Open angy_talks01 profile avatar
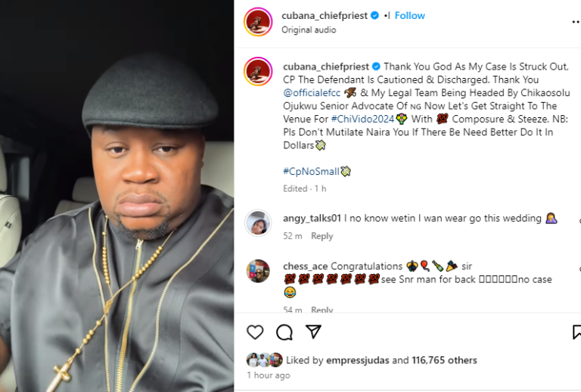Screen dimensions: 581x392 coord(258,223)
